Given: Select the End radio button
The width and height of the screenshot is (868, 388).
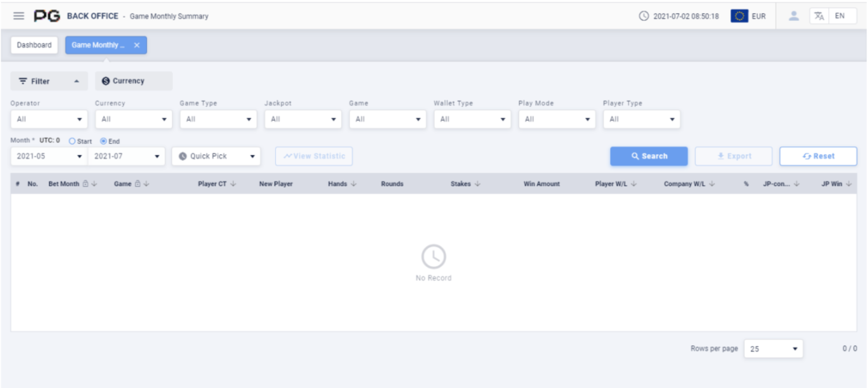Looking at the screenshot, I should tap(103, 141).
